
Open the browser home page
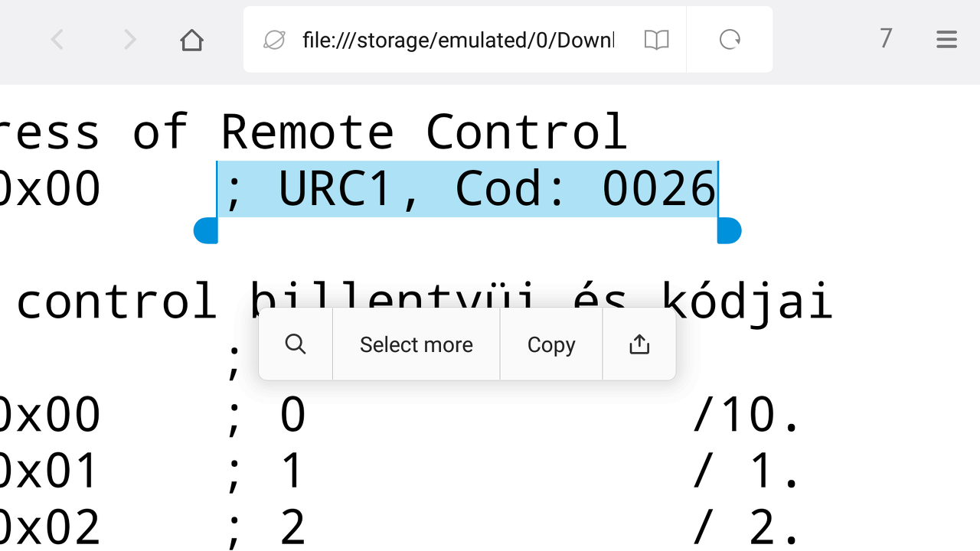click(191, 40)
